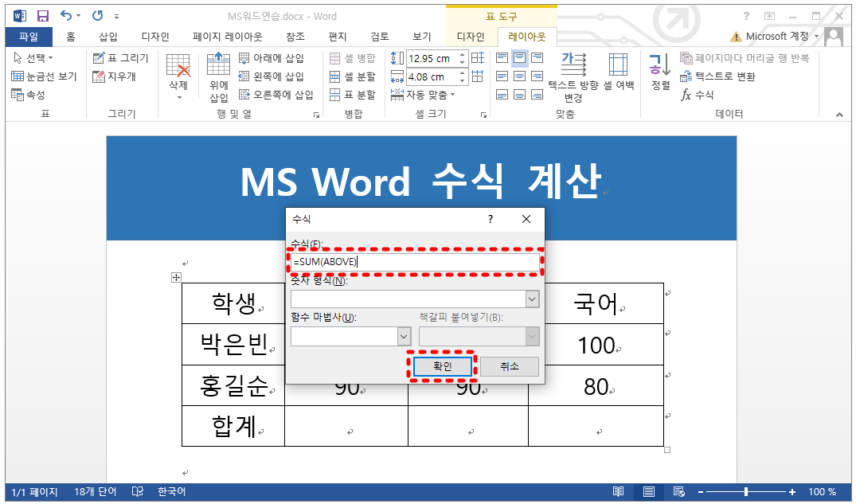
Task: Increase row height with the up stepper
Action: point(463,55)
